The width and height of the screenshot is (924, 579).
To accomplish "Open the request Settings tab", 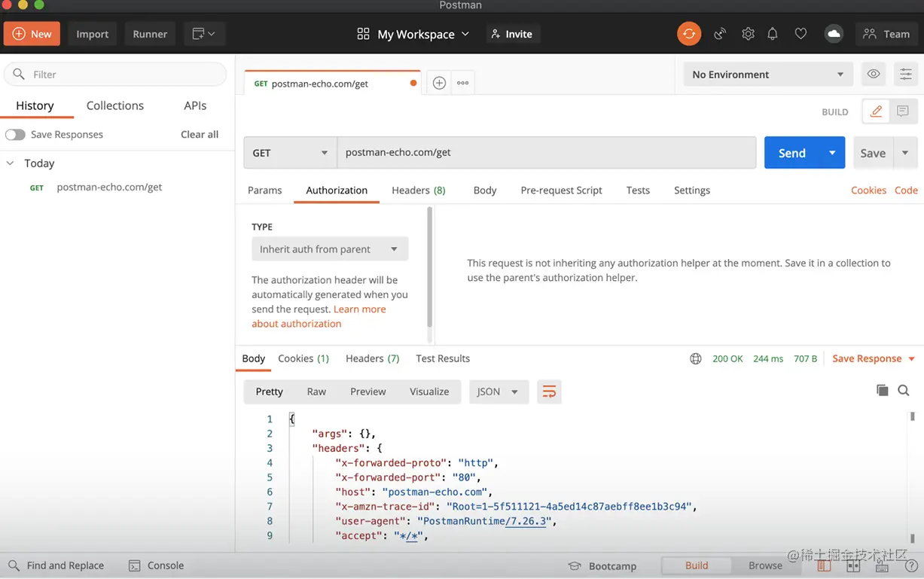I will click(692, 190).
